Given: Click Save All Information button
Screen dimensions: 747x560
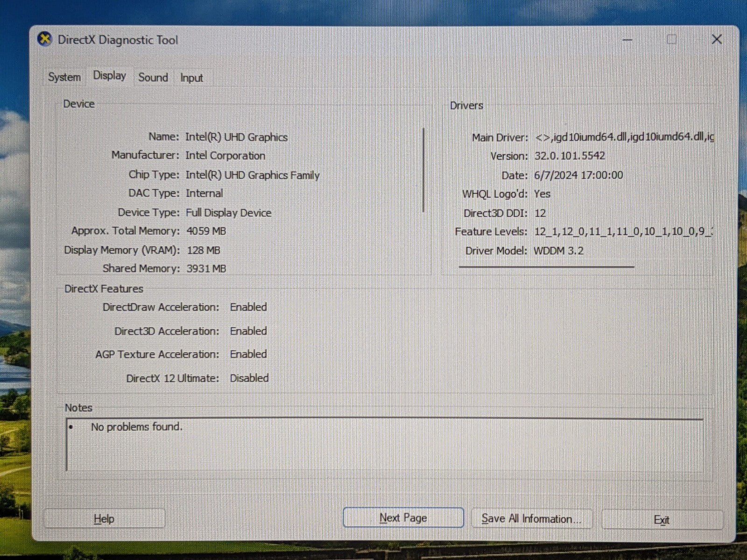Looking at the screenshot, I should (x=531, y=518).
